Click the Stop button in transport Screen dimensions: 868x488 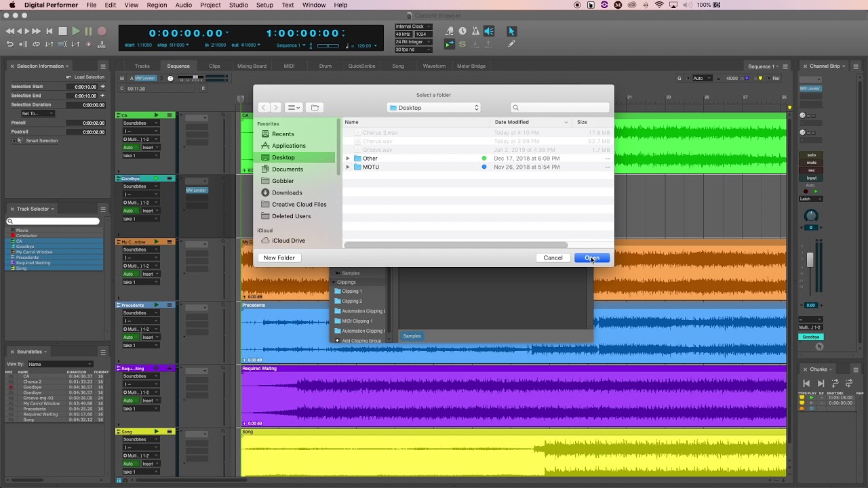(62, 31)
